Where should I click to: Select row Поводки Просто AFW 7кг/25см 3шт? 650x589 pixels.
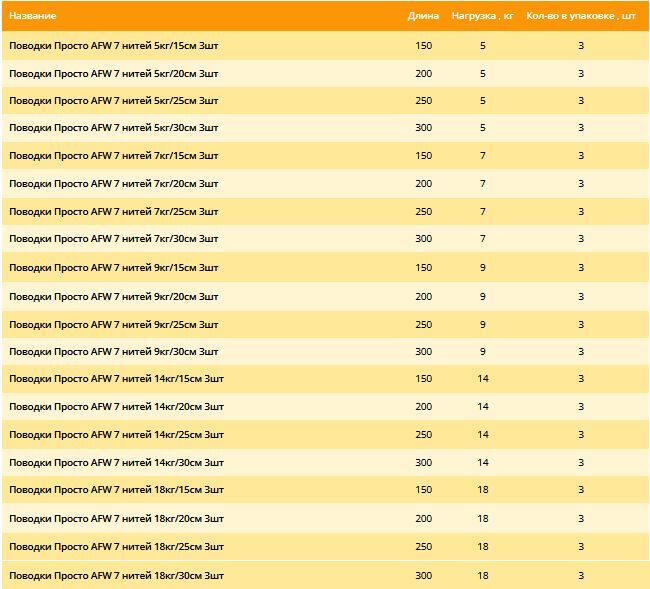click(x=325, y=211)
